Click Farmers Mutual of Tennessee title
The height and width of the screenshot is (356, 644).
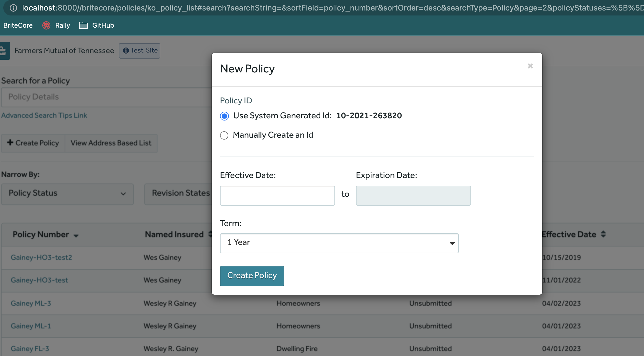click(x=64, y=51)
